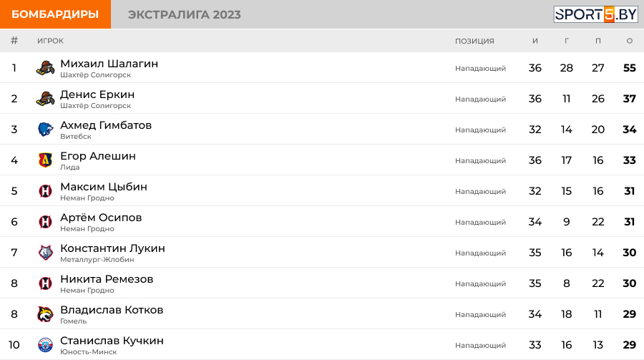
Task: Sort by the И games column header
Action: [535, 41]
